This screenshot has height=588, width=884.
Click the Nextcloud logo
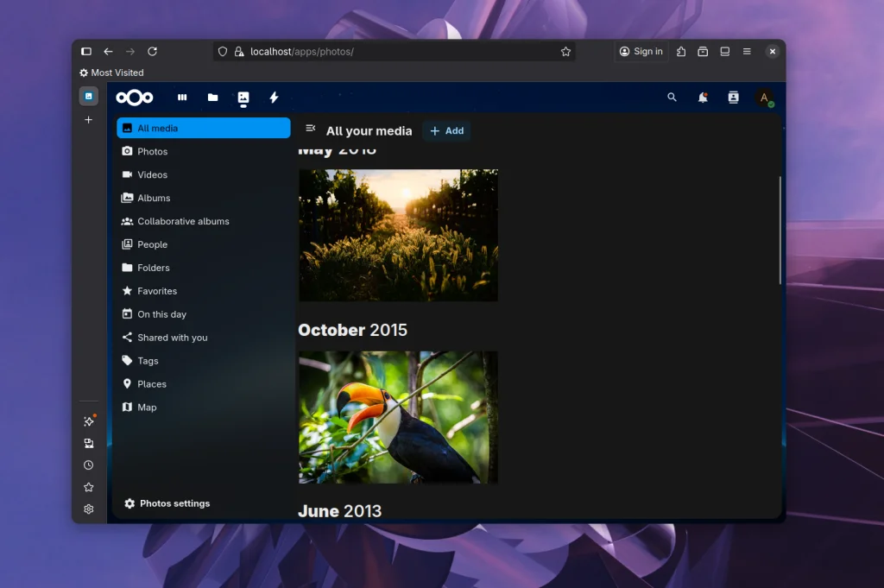pos(135,97)
